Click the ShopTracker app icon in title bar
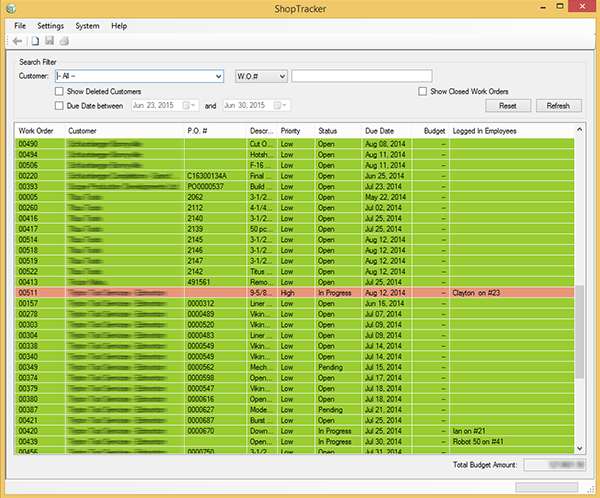 11,8
